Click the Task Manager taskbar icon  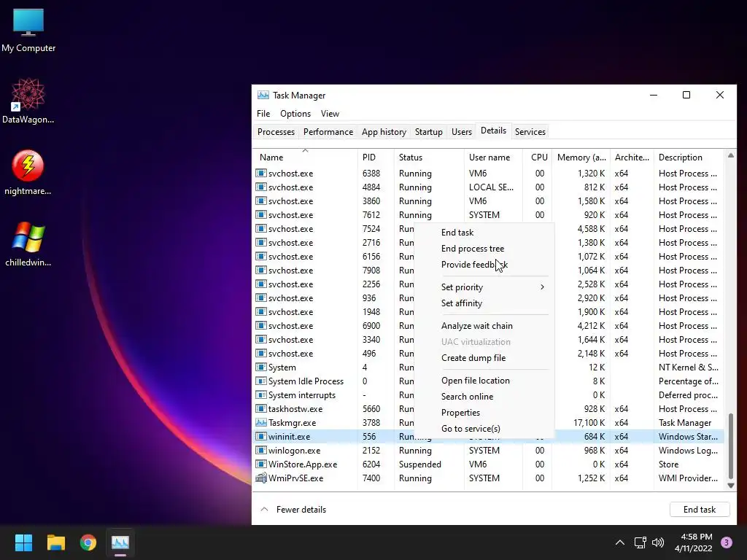pos(120,542)
